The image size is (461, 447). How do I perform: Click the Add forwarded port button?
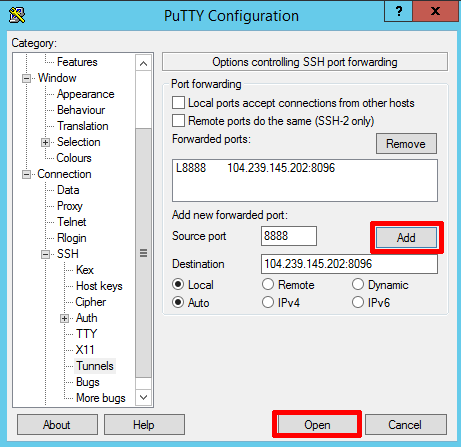[406, 238]
